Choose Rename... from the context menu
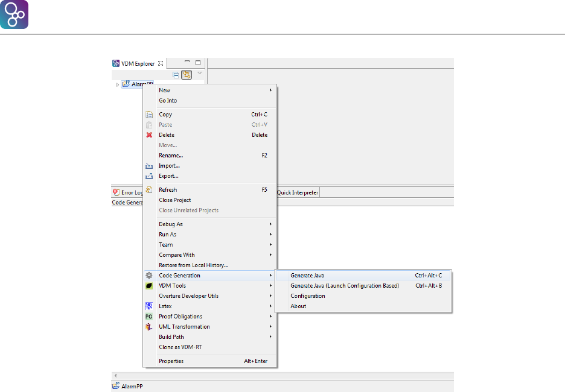 tap(210, 156)
